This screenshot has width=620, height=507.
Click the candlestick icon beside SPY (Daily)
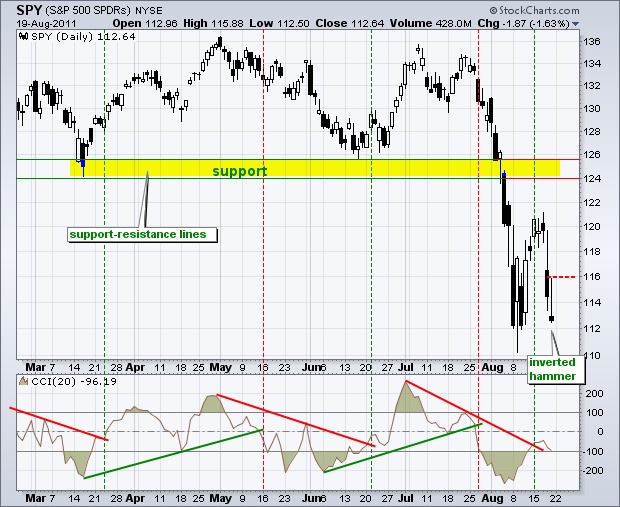click(23, 37)
